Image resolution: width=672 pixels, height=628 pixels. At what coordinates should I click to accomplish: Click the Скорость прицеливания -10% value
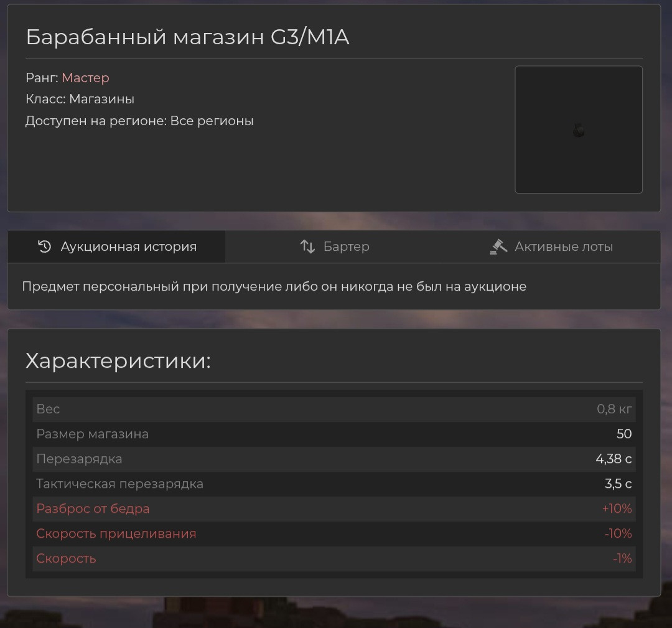coord(617,533)
